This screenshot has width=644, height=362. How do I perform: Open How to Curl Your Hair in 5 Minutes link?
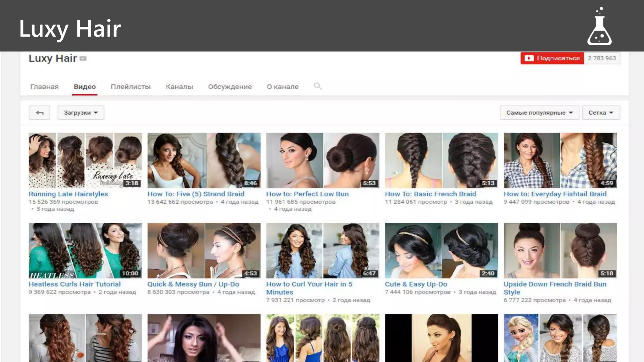[309, 288]
